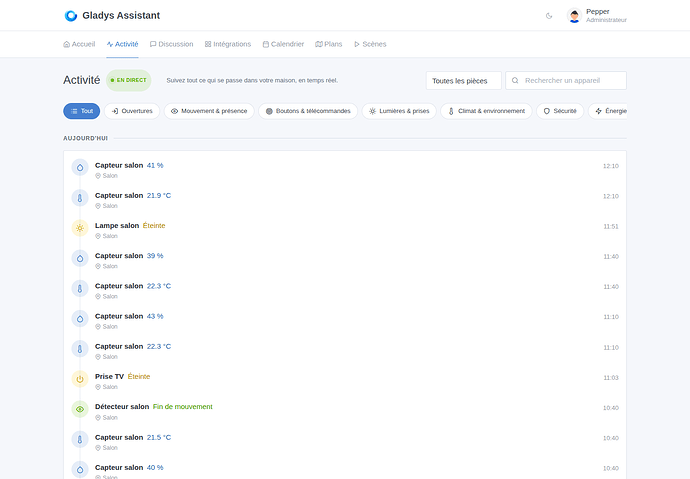Filter by Lumières & prises

pyautogui.click(x=399, y=111)
